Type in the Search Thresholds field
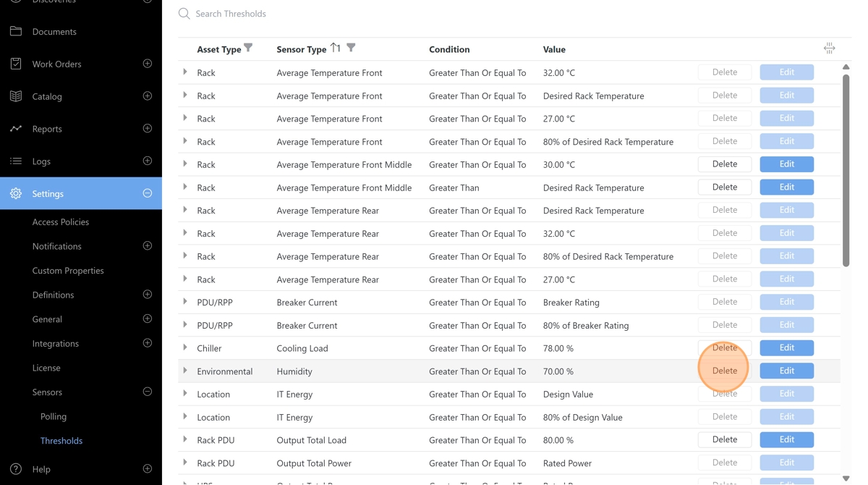868x485 pixels. tap(362, 14)
